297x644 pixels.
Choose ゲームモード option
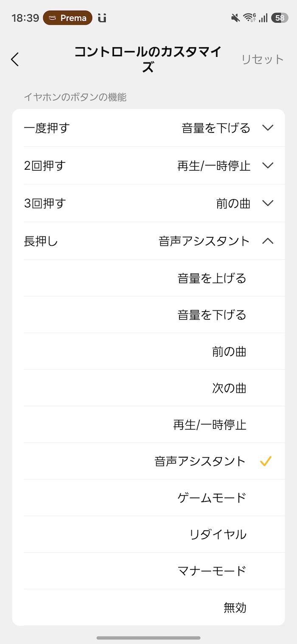pyautogui.click(x=212, y=498)
